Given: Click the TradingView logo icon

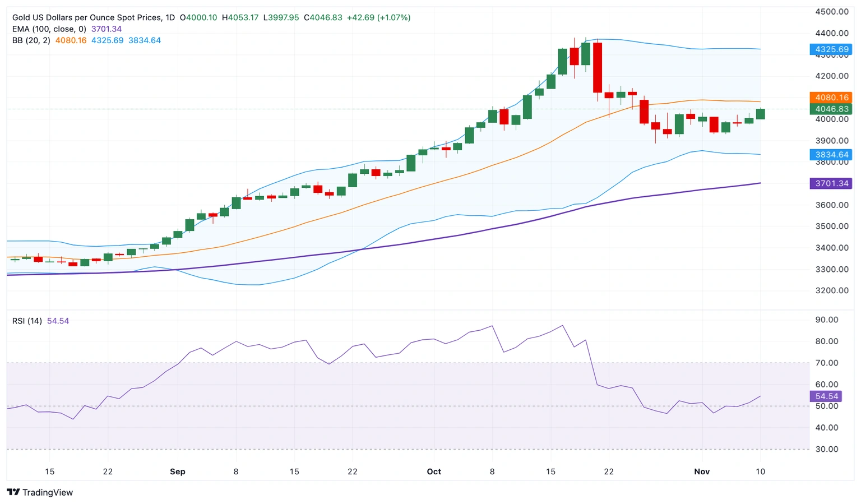Looking at the screenshot, I should 13,492.
